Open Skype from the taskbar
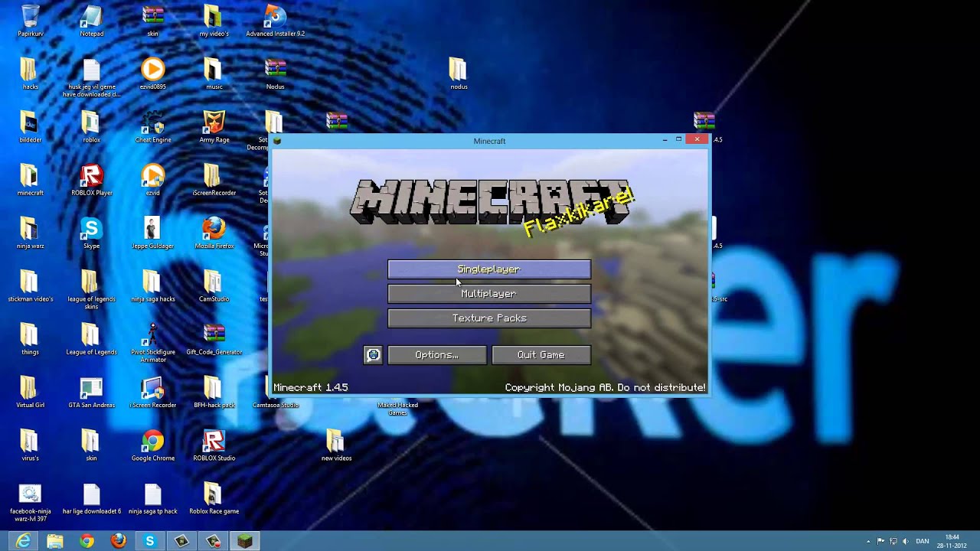The height and width of the screenshot is (551, 980). (150, 541)
